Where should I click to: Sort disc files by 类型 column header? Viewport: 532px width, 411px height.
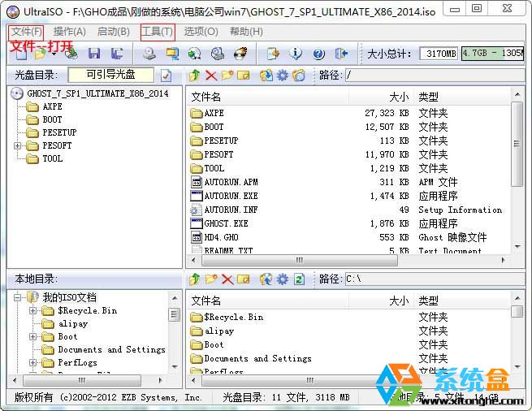click(462, 97)
